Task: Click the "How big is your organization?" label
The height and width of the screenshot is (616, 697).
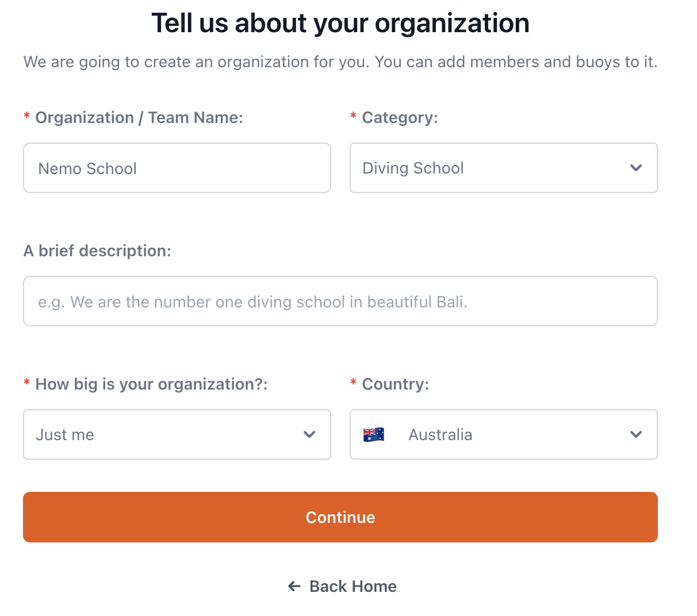Action: pyautogui.click(x=151, y=384)
